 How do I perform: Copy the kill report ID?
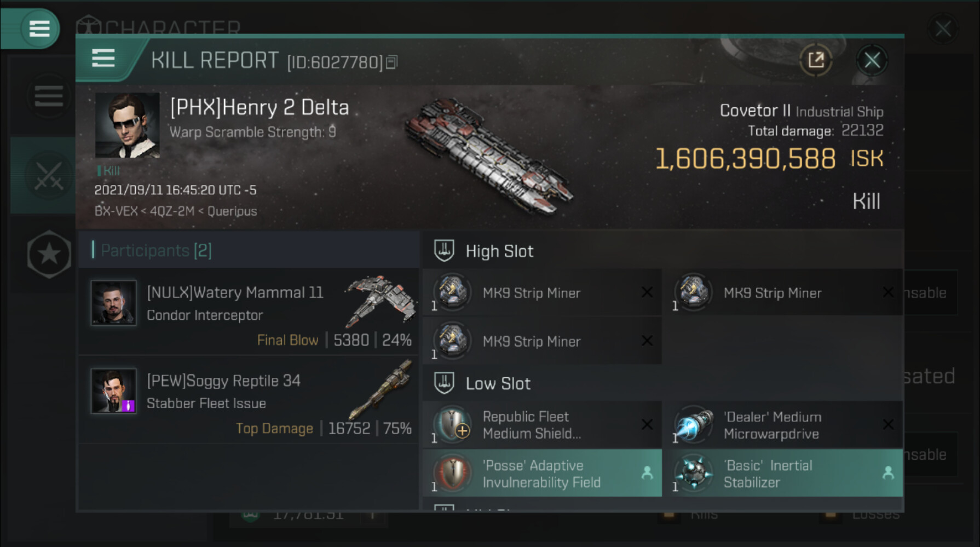click(x=392, y=62)
